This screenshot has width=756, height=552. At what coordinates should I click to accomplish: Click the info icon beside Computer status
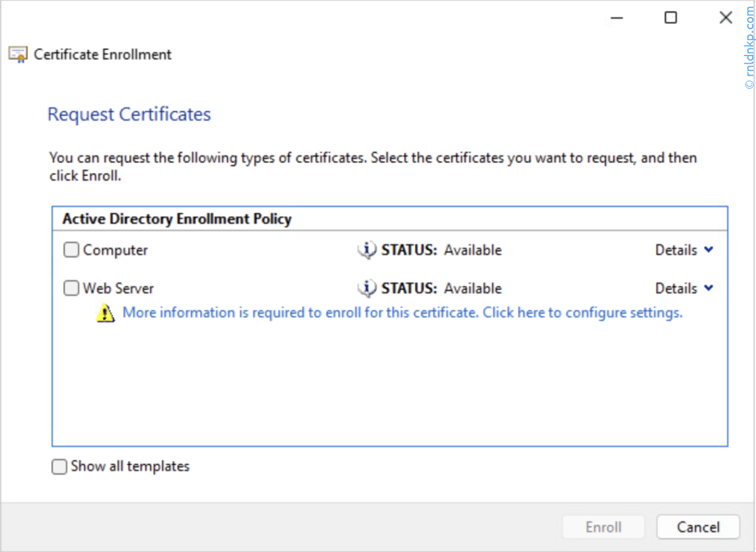(367, 250)
